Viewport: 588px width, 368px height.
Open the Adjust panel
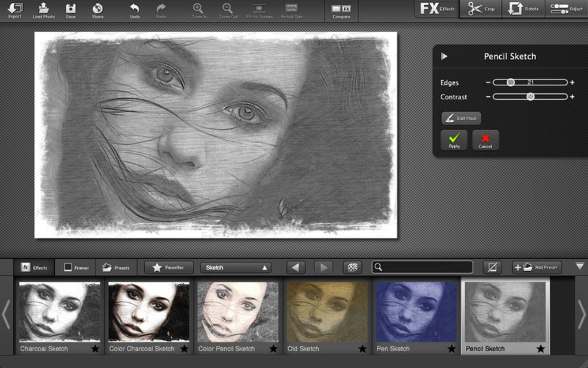pyautogui.click(x=566, y=9)
